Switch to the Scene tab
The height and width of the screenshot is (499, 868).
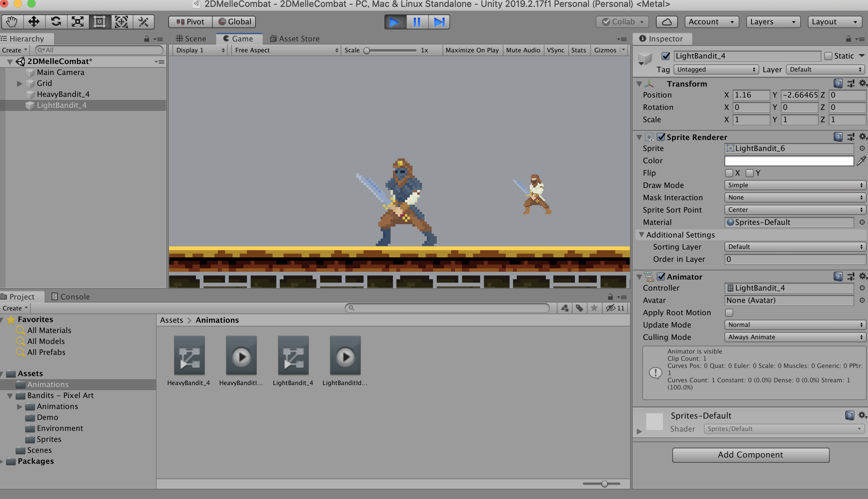coord(191,39)
